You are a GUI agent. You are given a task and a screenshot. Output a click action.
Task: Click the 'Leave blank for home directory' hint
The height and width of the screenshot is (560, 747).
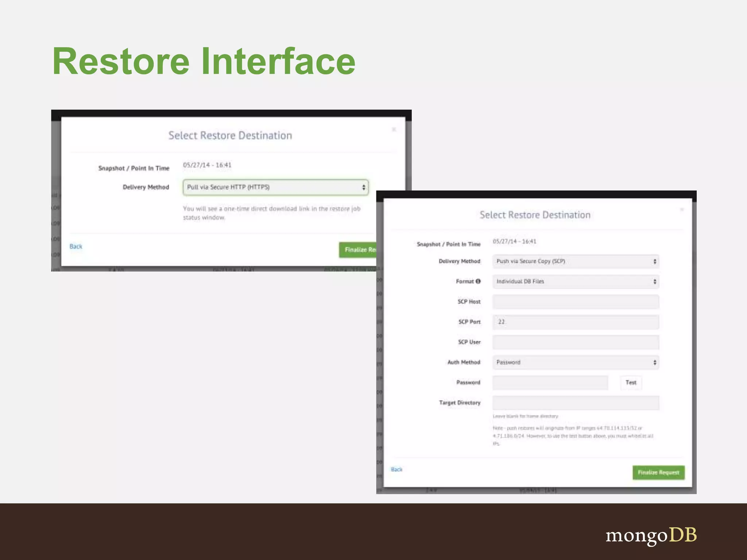(x=525, y=416)
